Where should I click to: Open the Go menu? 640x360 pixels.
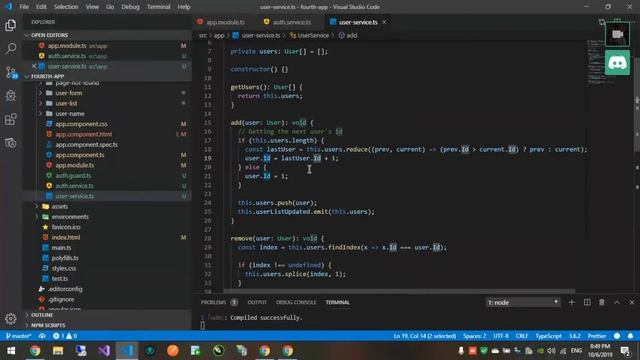coord(110,7)
